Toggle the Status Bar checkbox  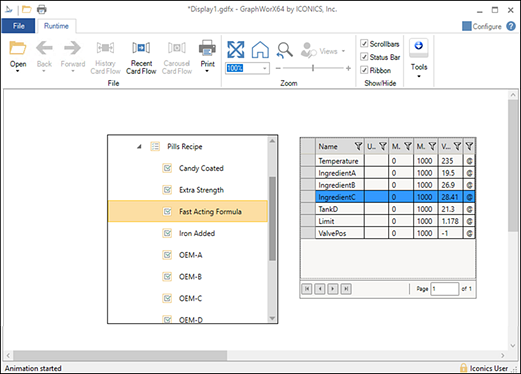pyautogui.click(x=364, y=57)
